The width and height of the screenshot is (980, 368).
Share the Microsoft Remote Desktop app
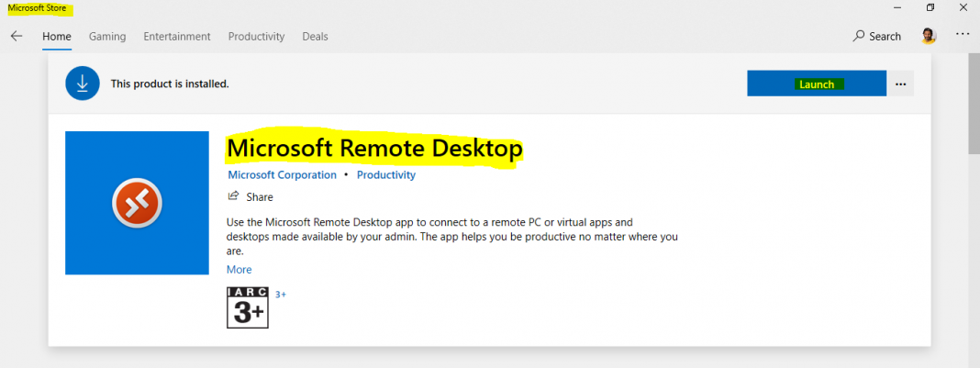(250, 196)
